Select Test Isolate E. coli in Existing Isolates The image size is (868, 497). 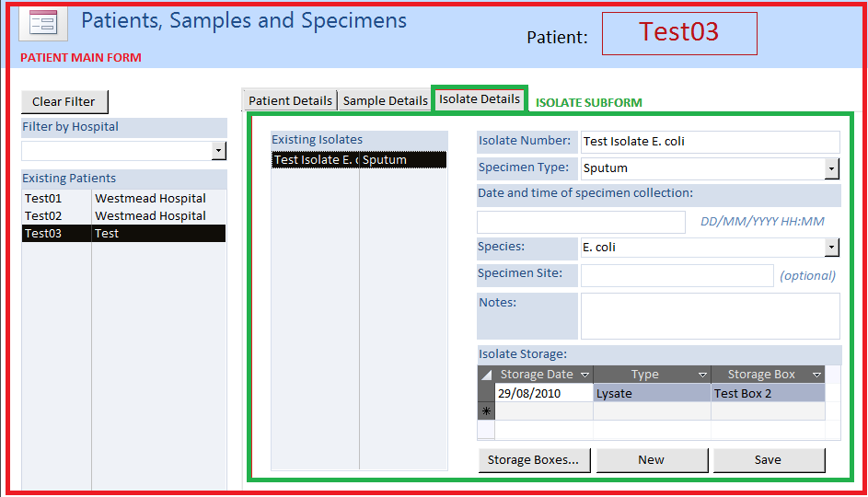pyautogui.click(x=316, y=160)
